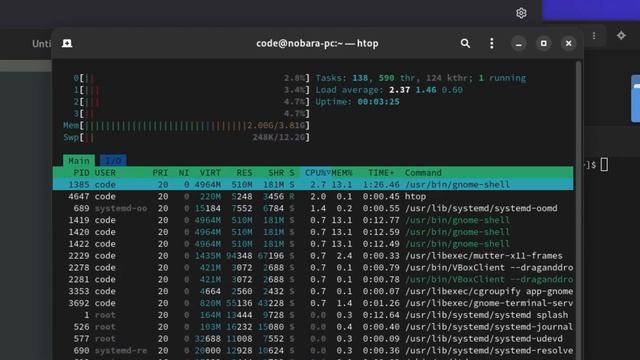Click the Load average text
Viewport: 640px width, 360px height.
click(x=389, y=90)
